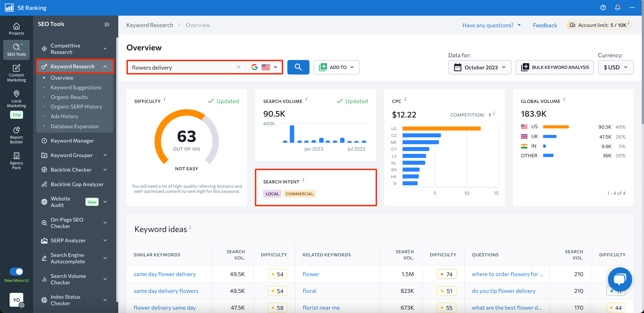Open the search engine and country dropdown
Viewport: 644px width, 313px height.
[265, 67]
